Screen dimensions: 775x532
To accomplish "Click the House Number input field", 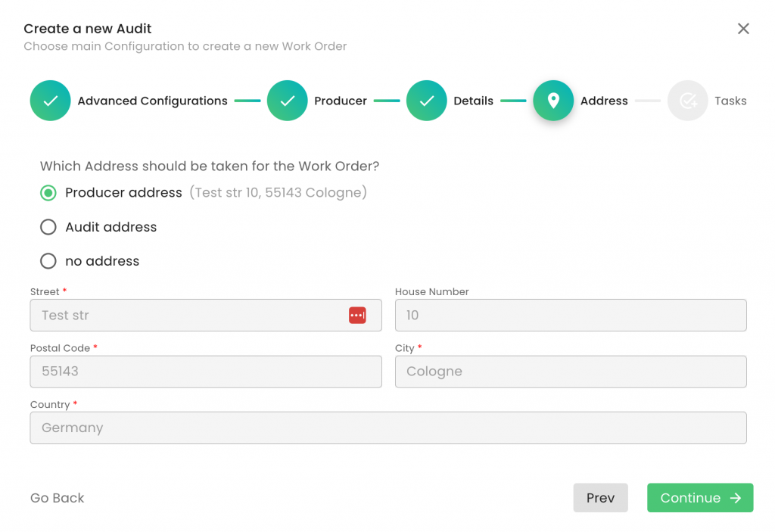I will (571, 316).
